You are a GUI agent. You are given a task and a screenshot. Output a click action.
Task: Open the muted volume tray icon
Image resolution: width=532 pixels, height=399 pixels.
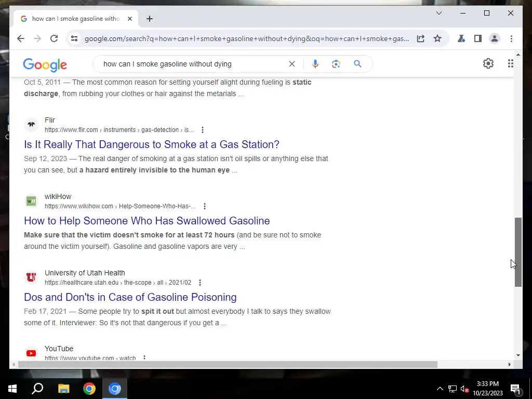(x=464, y=389)
